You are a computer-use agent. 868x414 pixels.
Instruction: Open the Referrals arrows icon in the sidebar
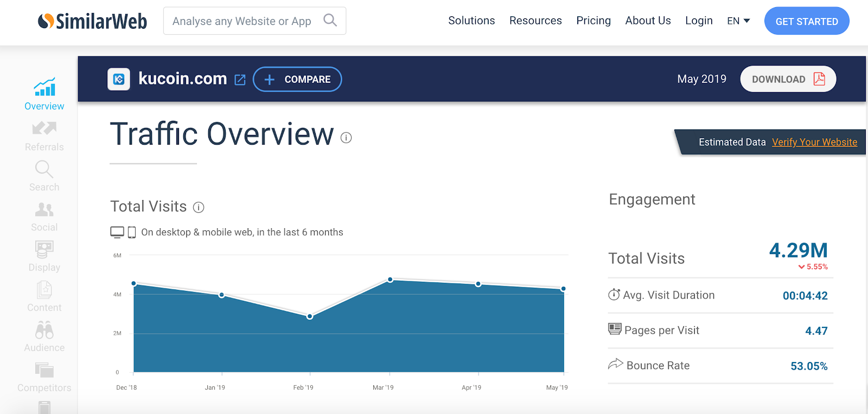pyautogui.click(x=44, y=128)
